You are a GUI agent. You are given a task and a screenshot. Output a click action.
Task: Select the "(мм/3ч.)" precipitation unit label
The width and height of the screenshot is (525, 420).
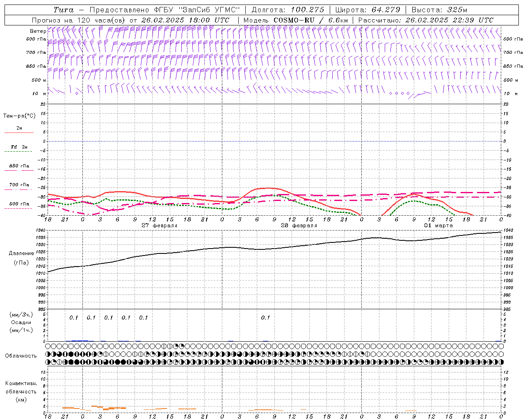pos(21,315)
